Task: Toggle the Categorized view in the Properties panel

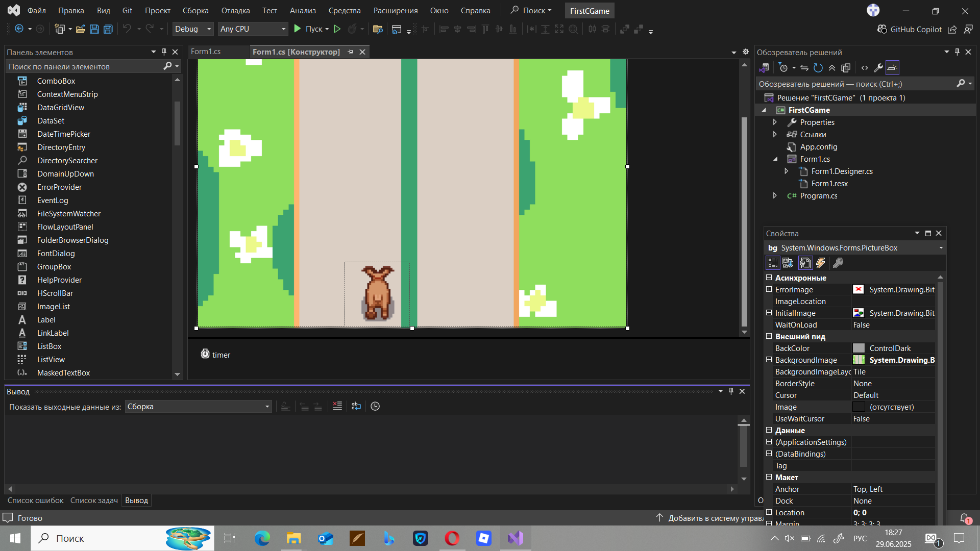Action: click(x=772, y=263)
